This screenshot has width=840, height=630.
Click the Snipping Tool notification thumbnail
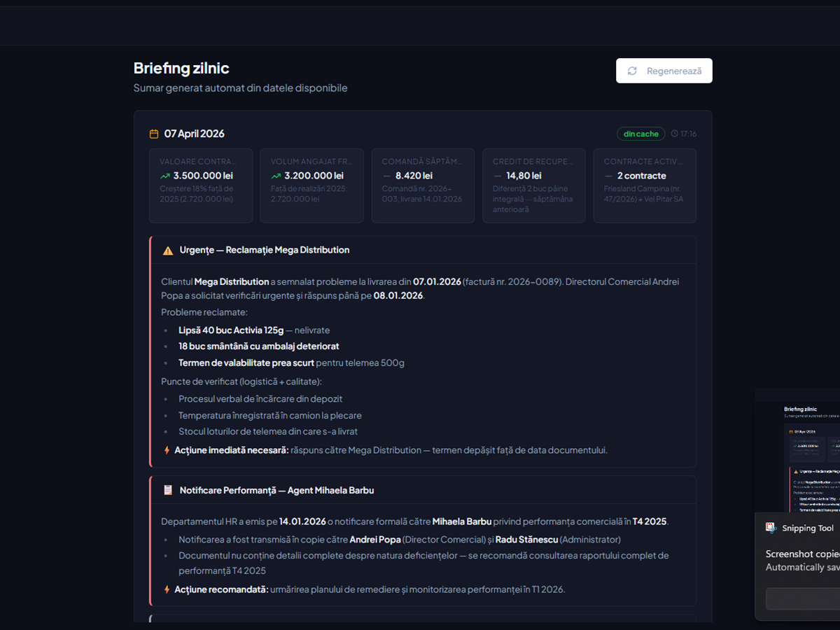[798, 450]
